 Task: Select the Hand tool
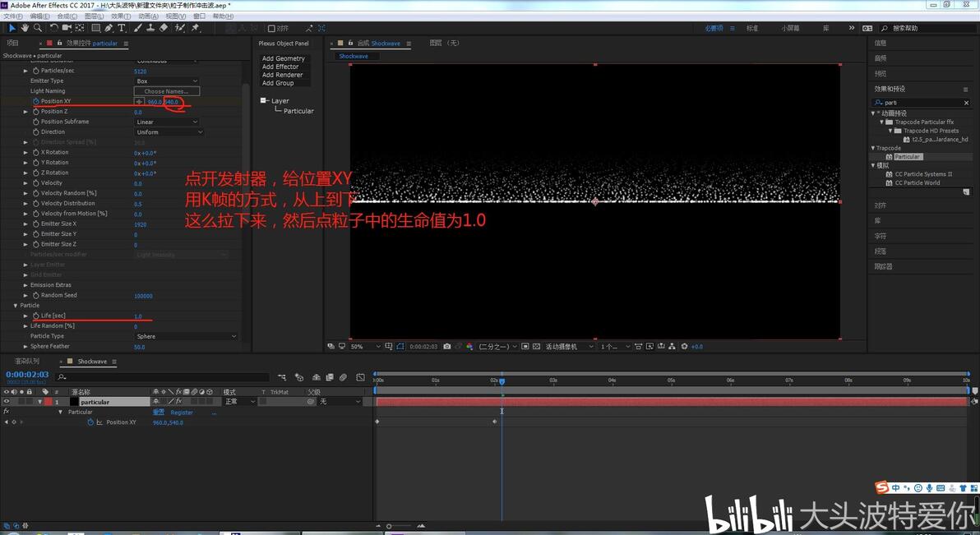(25, 28)
